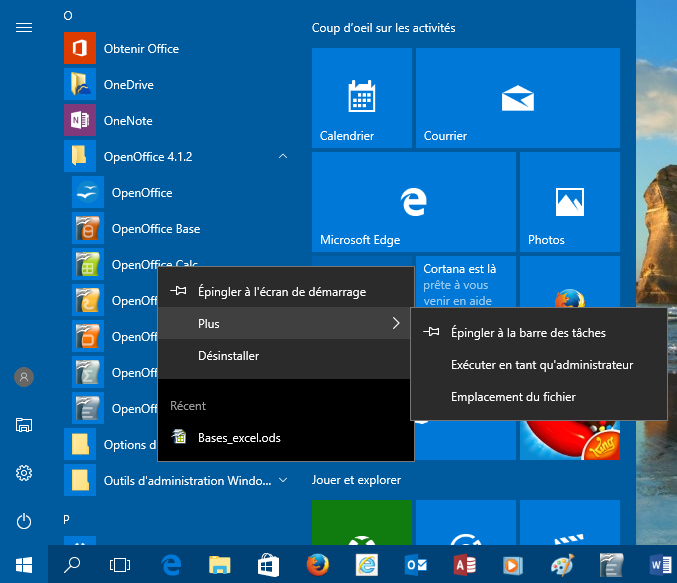Open Outlook from the taskbar

[x=416, y=565]
